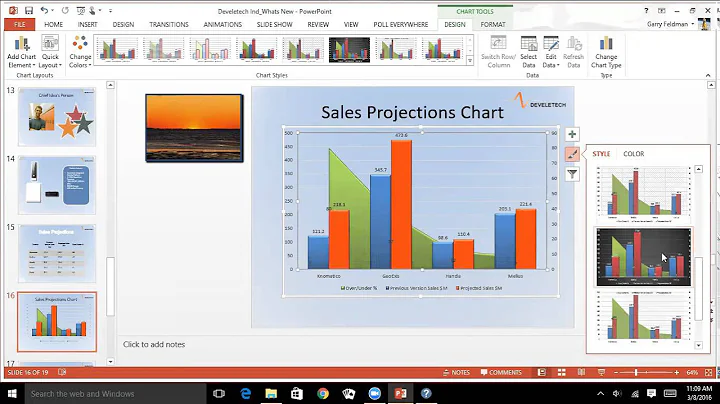Click Sales Projections Chart title

tap(412, 112)
